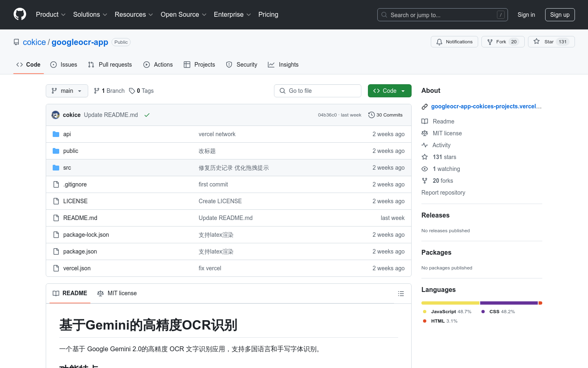Click the googleocr-app repository name
The image size is (588, 368).
coord(80,42)
